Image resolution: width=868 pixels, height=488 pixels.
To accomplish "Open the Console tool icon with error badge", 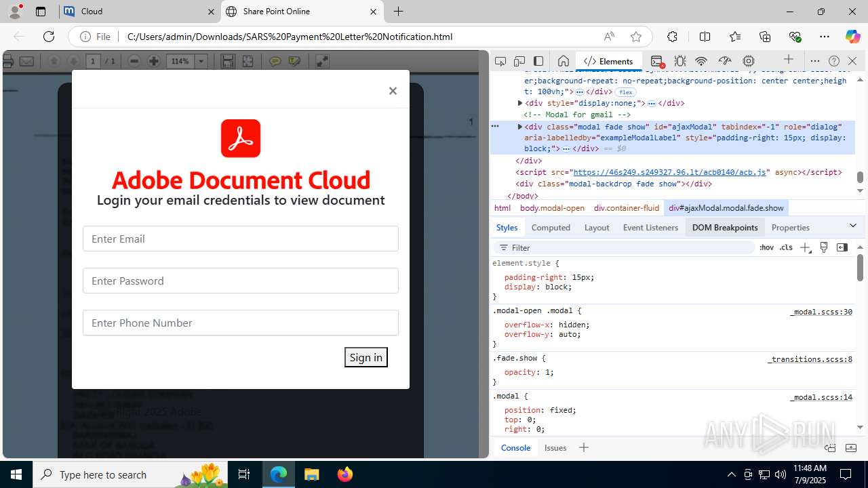I will pos(656,61).
